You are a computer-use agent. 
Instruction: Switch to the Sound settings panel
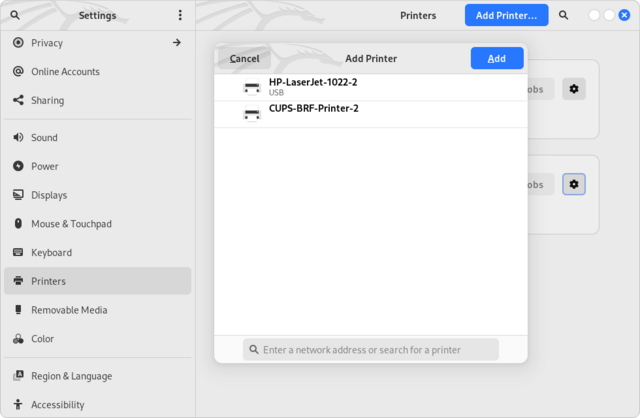pos(44,138)
